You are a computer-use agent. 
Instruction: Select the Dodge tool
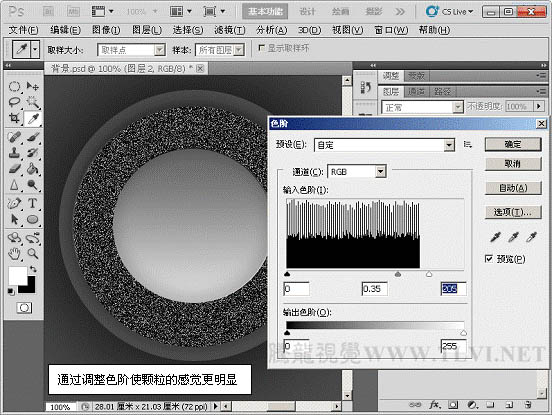click(x=33, y=185)
